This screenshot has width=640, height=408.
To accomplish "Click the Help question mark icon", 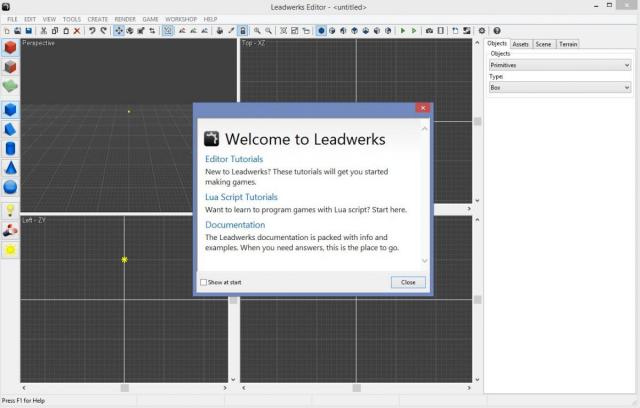I will [497, 31].
